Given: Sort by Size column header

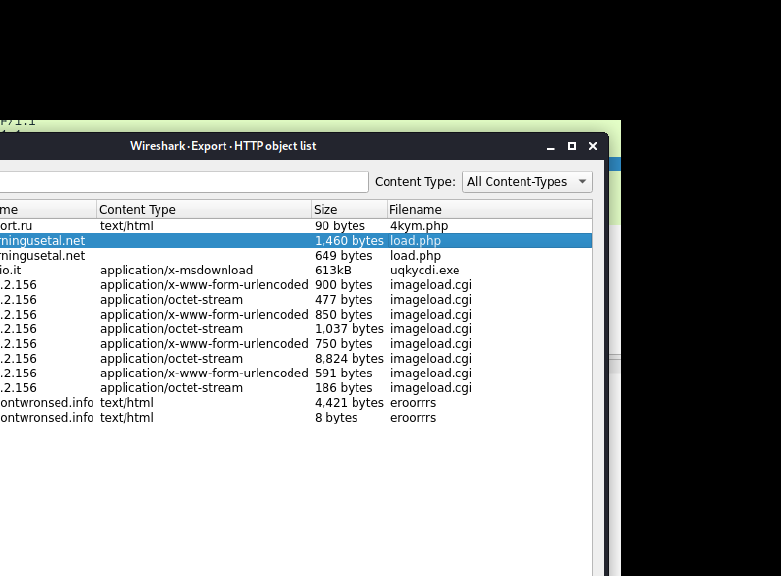Looking at the screenshot, I should pos(349,210).
